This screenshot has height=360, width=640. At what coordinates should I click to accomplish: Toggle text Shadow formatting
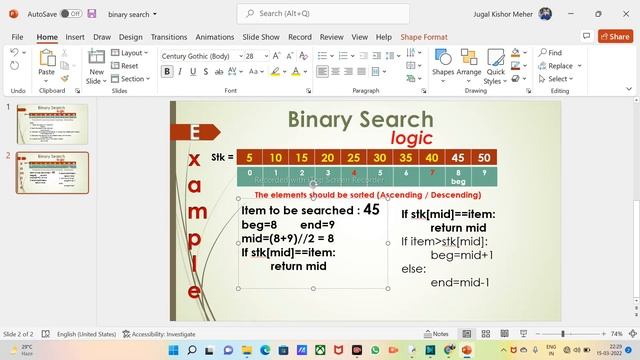(x=206, y=72)
